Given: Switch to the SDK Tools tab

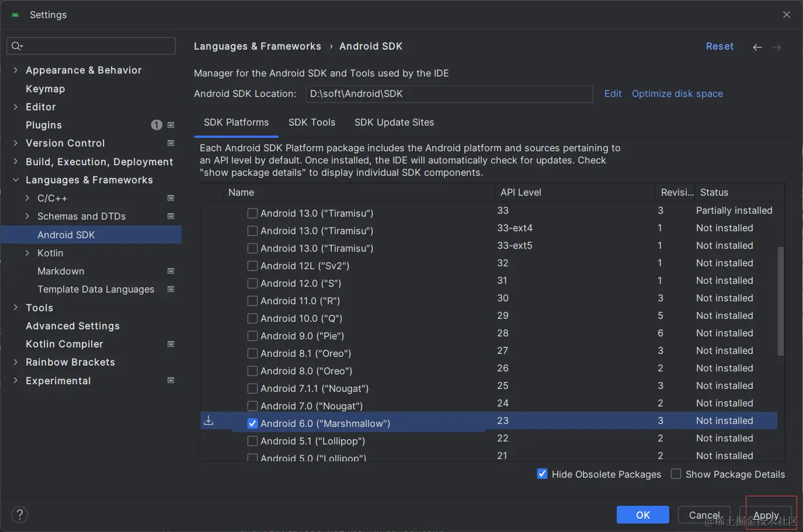Looking at the screenshot, I should coord(312,122).
